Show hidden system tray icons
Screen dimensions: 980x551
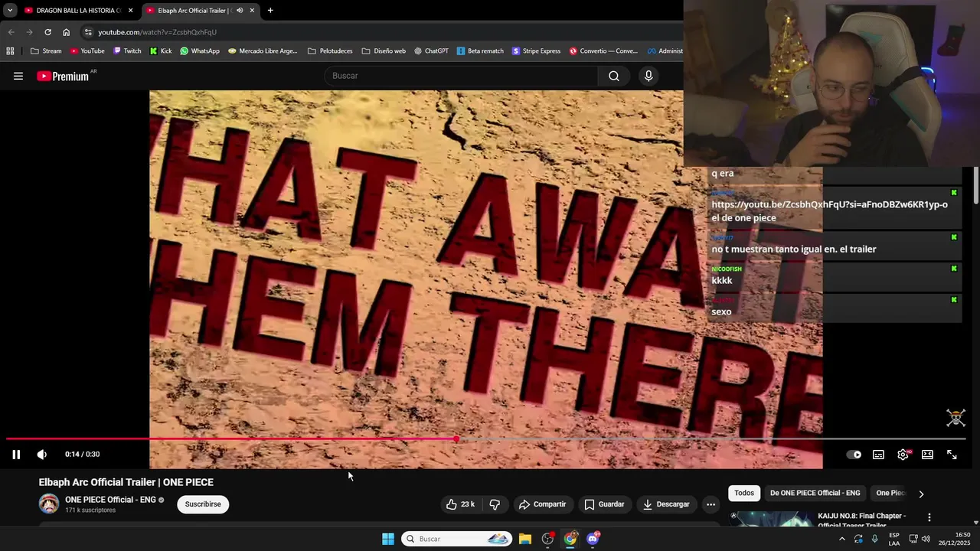(x=841, y=539)
